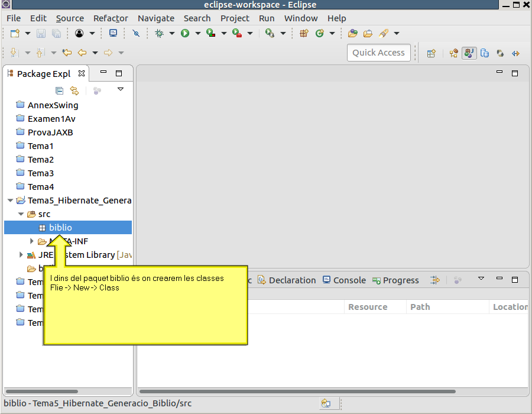Open the Navigate menu
Viewport: 532px width, 414px height.
[x=156, y=18]
